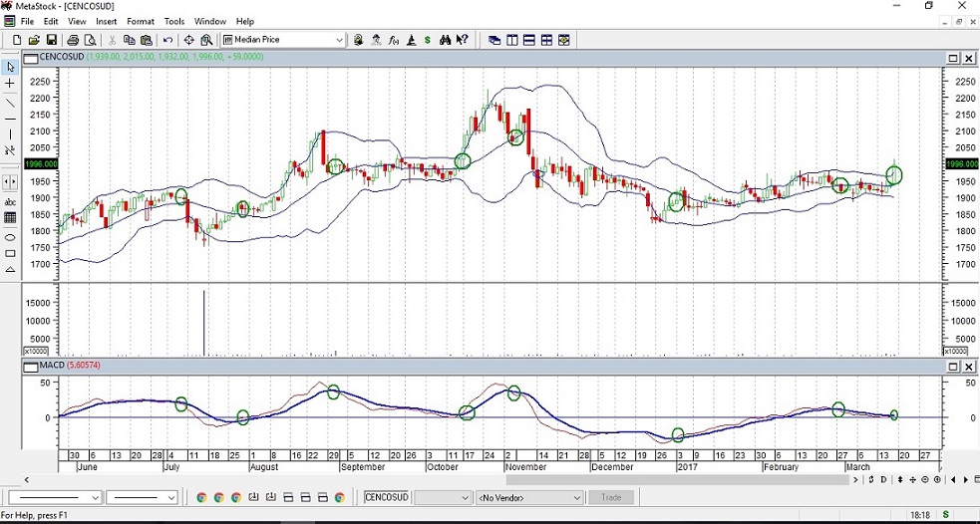
Task: Close the CENCOSUD price pane
Action: tap(968, 58)
